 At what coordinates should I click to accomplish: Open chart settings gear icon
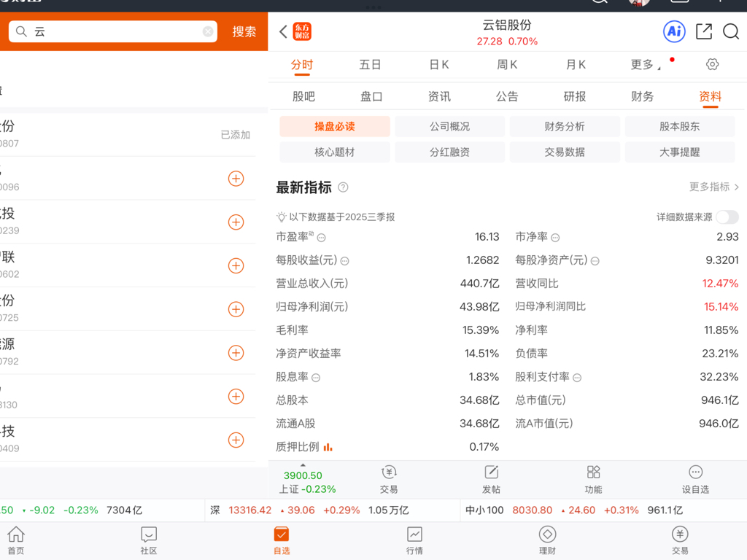(712, 64)
